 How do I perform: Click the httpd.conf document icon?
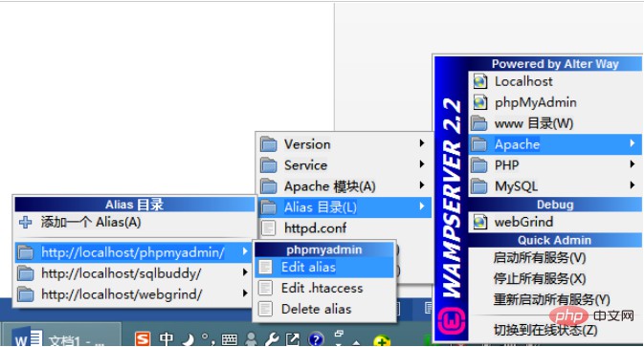[x=269, y=228]
